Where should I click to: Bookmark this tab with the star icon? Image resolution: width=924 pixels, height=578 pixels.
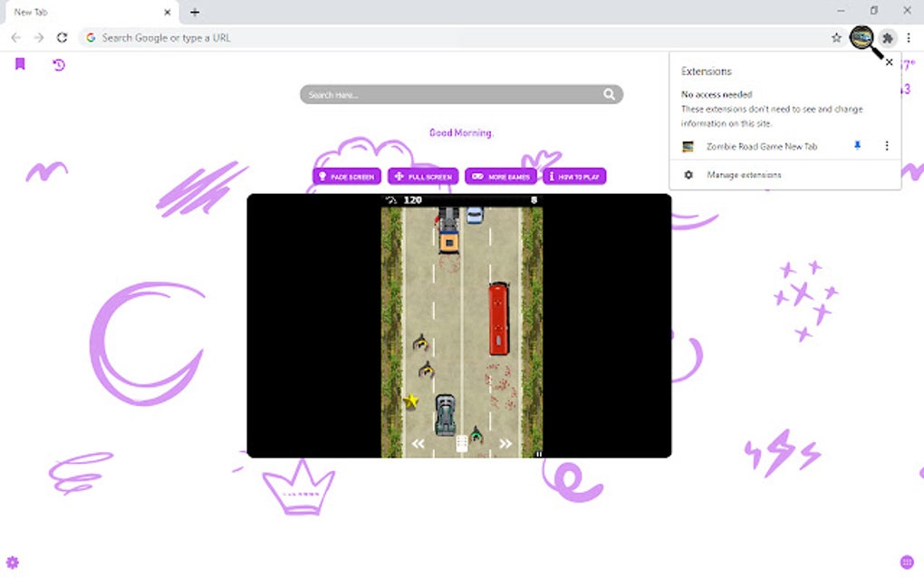point(836,38)
